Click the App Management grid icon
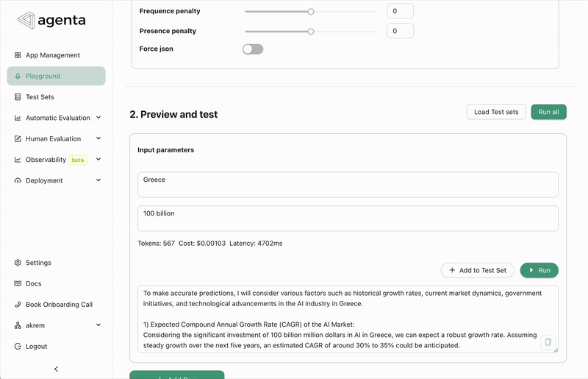Viewport: 588px width, 379px height. click(x=18, y=55)
